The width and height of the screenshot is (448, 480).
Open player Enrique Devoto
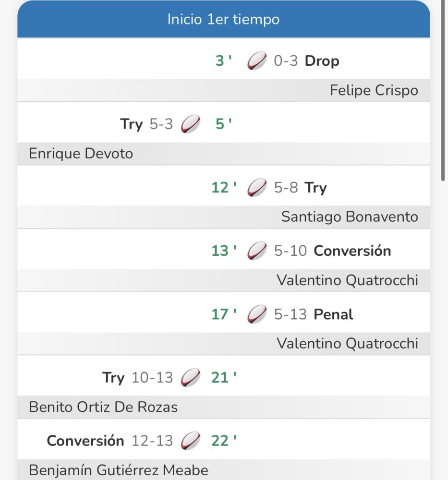click(x=81, y=154)
